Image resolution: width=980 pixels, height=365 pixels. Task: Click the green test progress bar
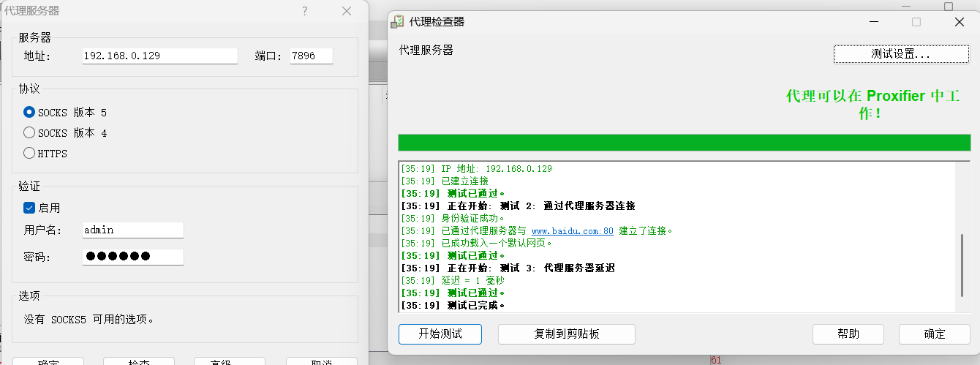(684, 143)
